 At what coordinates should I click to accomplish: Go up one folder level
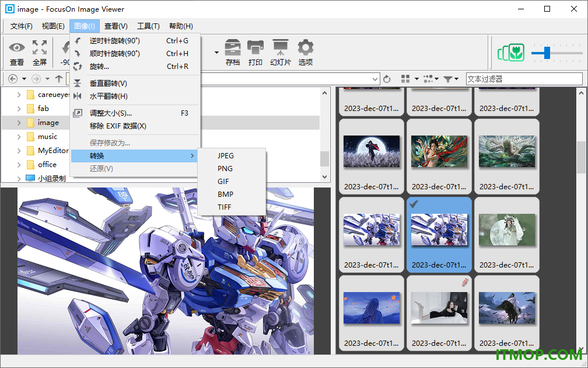tap(59, 79)
